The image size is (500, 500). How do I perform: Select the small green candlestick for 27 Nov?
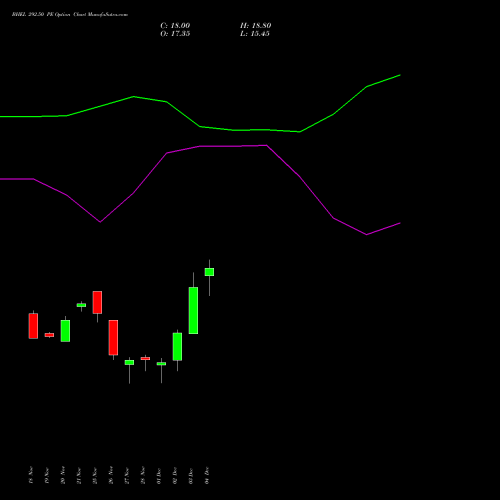pyautogui.click(x=129, y=362)
